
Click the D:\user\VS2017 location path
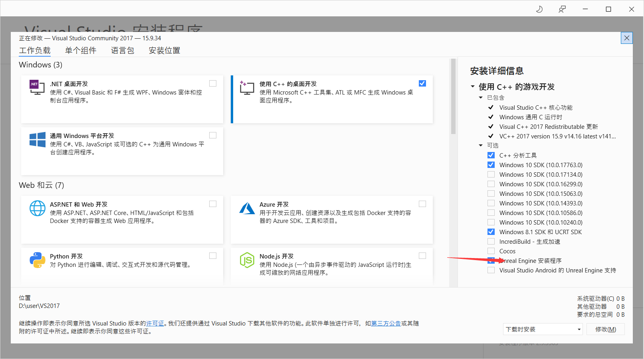point(39,306)
